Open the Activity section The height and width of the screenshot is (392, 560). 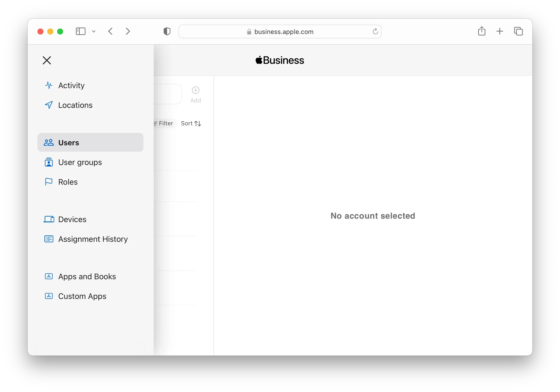tap(71, 85)
